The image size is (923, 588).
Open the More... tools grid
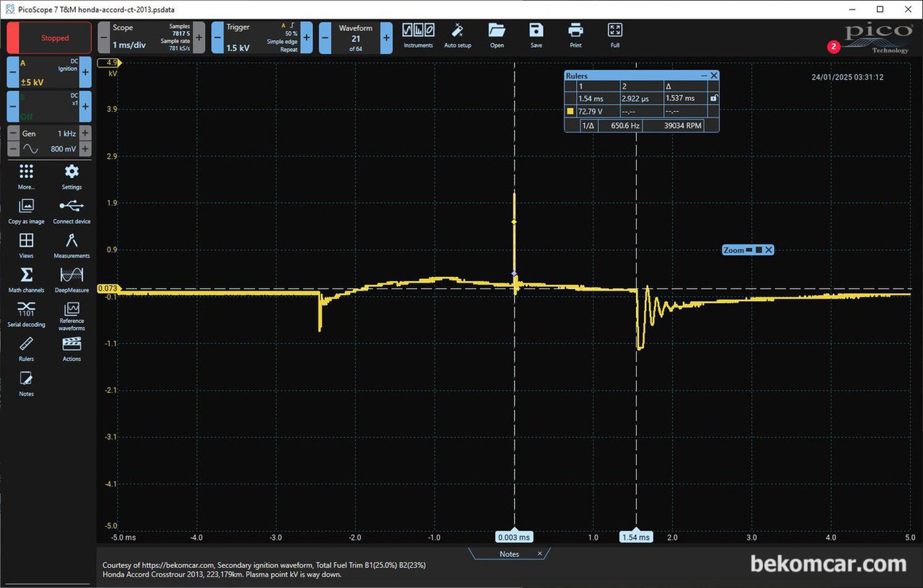pos(26,176)
